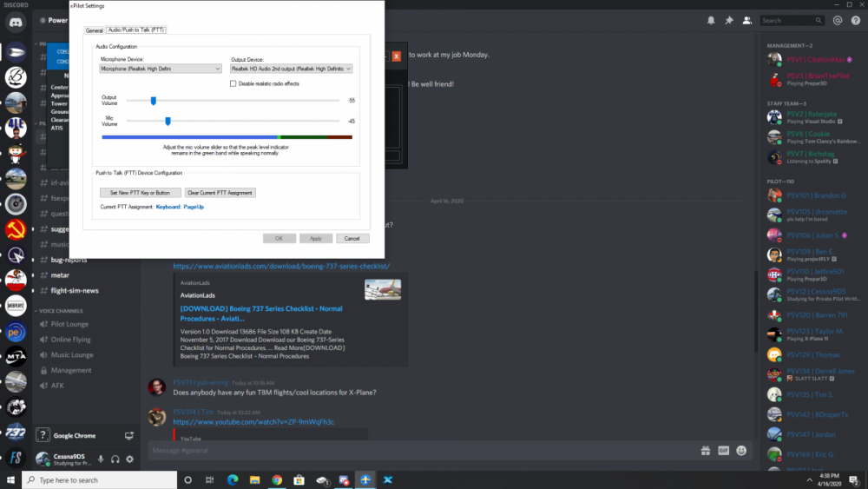868x489 pixels.
Task: Open Boeing 737 checklist thumbnail image
Action: tap(383, 289)
